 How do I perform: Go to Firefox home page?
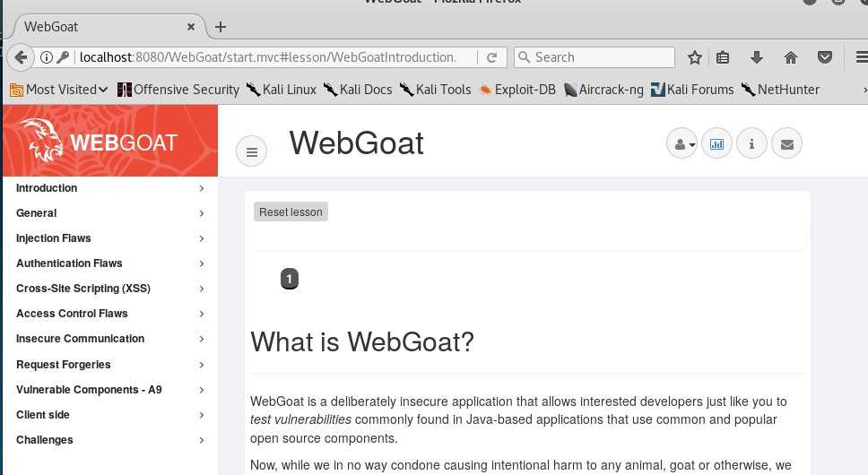790,57
